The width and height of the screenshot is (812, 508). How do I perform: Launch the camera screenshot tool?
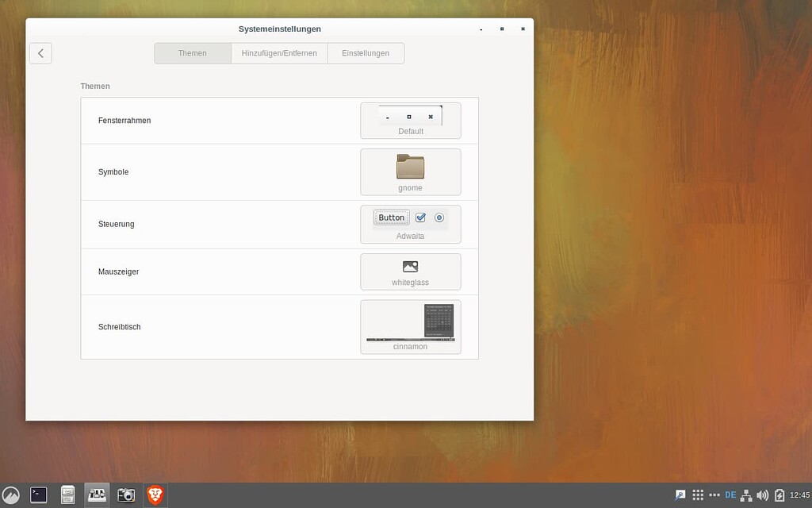pos(126,495)
